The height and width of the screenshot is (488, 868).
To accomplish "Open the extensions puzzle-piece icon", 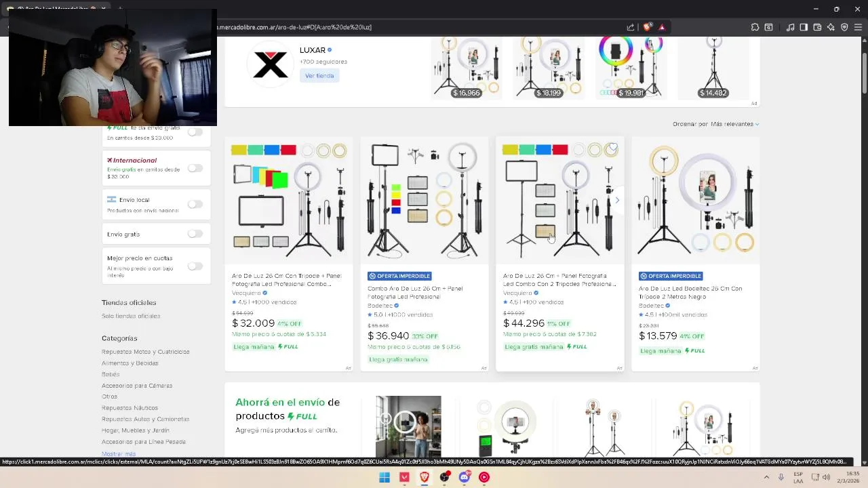I will click(755, 27).
